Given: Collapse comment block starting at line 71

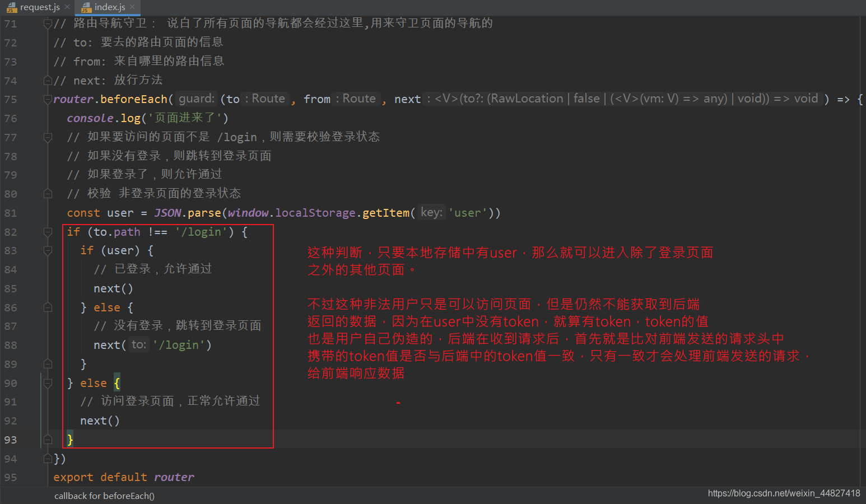Looking at the screenshot, I should click(x=48, y=24).
